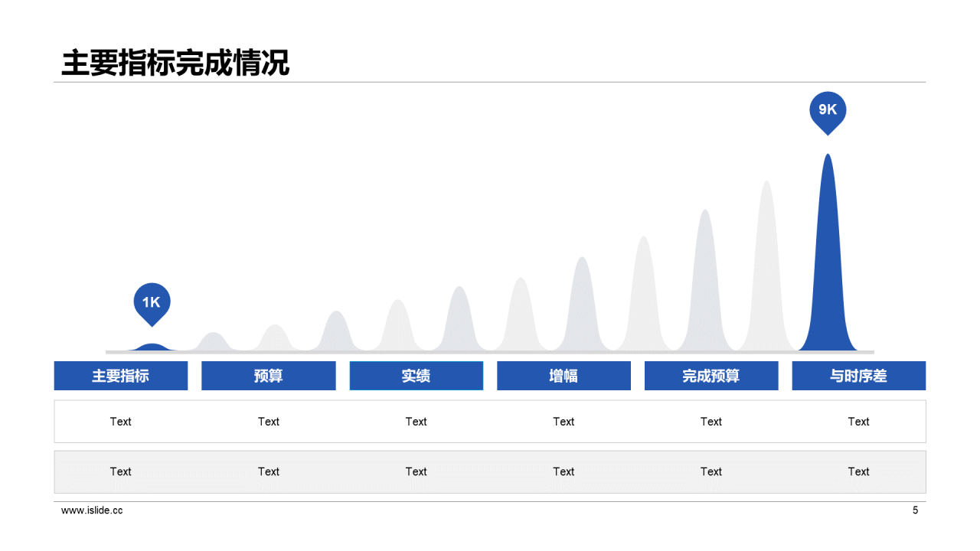This screenshot has height=551, width=980.
Task: Select white row Text cell under 与时序差
Action: pyautogui.click(x=858, y=422)
